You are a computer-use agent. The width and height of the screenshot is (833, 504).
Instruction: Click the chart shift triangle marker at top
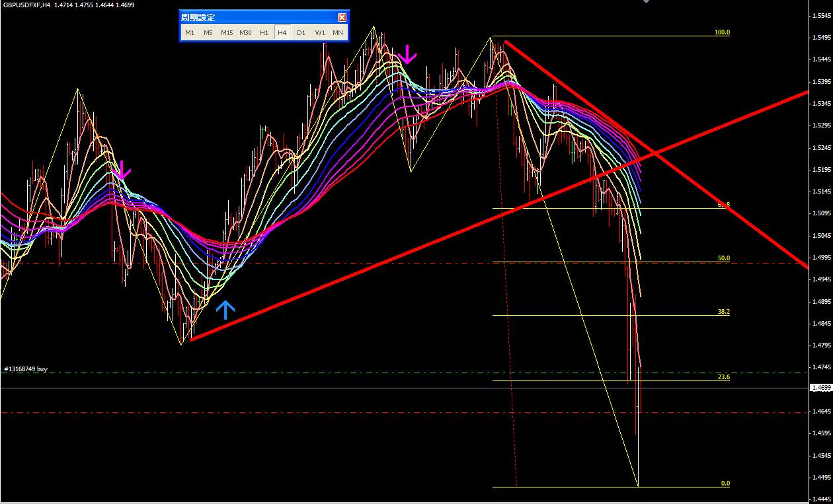646,1
